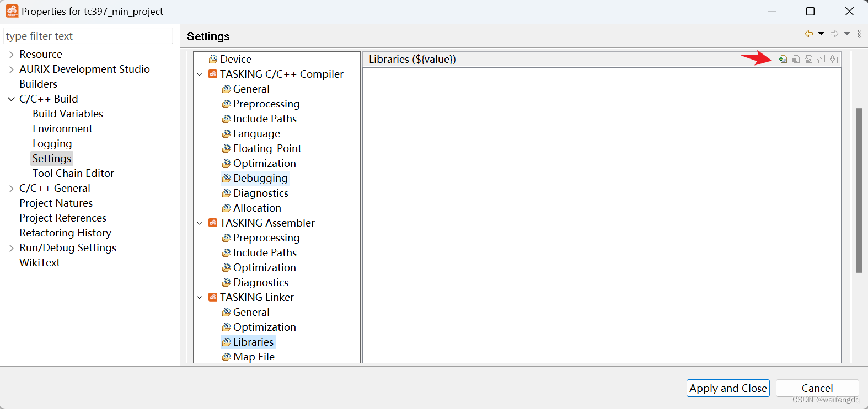Click the Add library icon in Libraries toolbar
The image size is (868, 409).
[x=783, y=59]
